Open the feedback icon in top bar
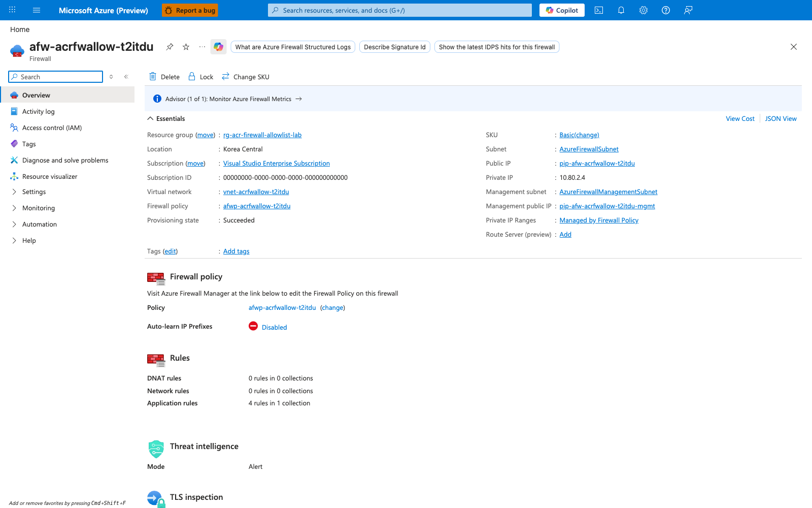Viewport: 812px width, 508px height. coord(688,10)
